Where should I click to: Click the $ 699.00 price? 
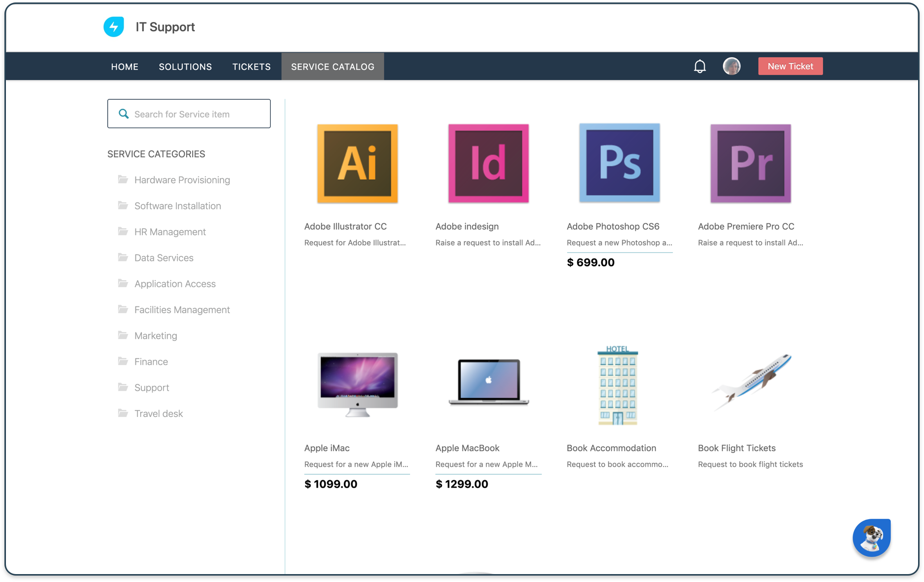[x=590, y=262]
